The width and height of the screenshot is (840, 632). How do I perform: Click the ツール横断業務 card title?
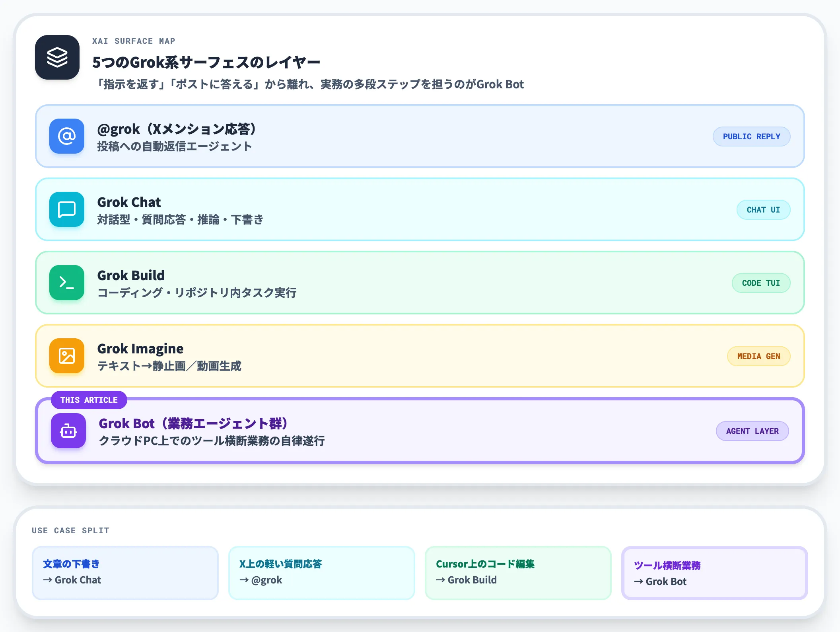[x=667, y=566]
